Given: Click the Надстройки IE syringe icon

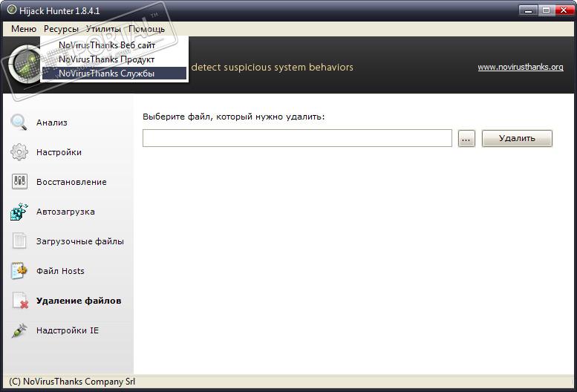Looking at the screenshot, I should click(19, 330).
